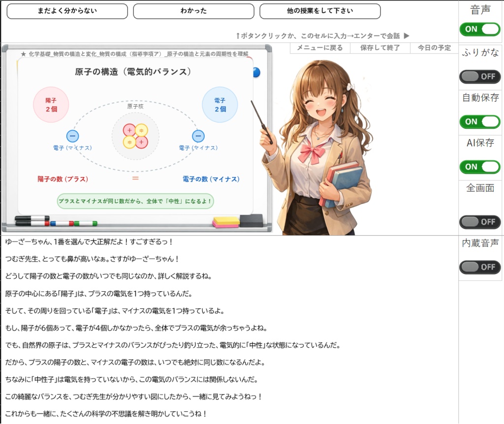Click the line だから、プラスの陽子の数と
This screenshot has width=504, height=424.
[135, 363]
